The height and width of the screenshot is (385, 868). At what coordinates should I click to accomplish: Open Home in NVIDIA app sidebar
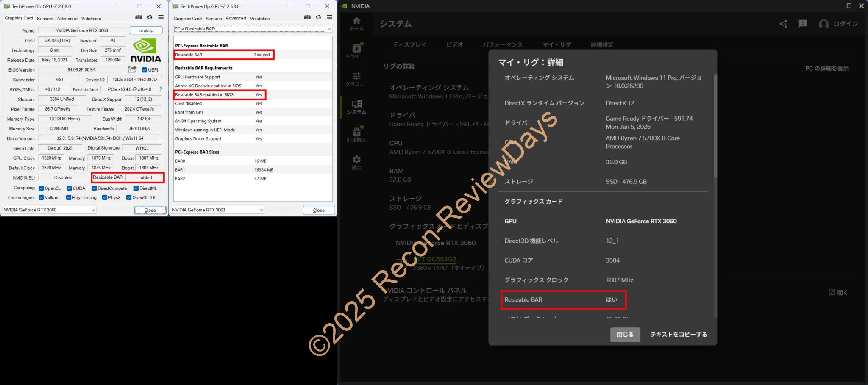click(x=356, y=24)
